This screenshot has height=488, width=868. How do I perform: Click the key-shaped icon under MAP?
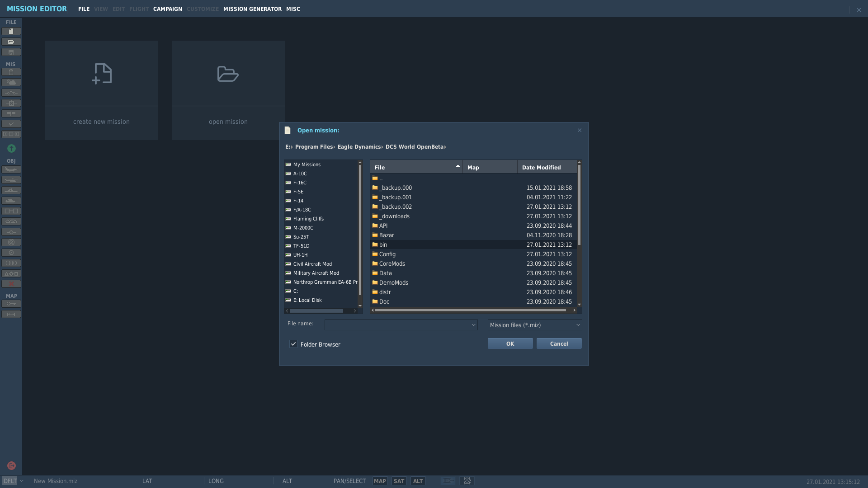tap(11, 304)
